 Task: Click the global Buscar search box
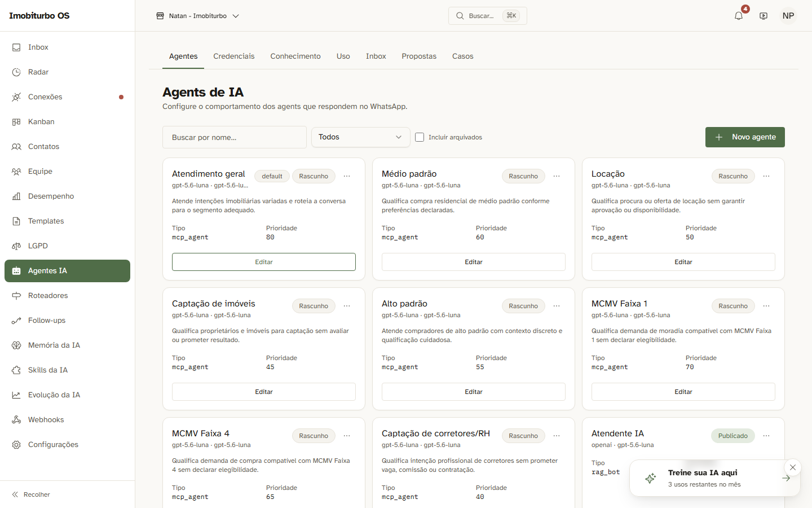coord(488,16)
